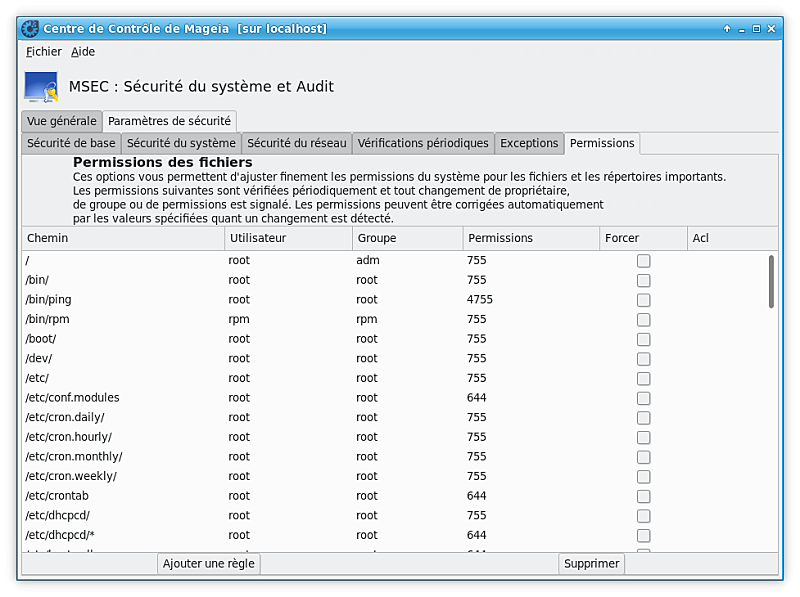The image size is (800, 597).
Task: Click the keep-above arrow in titlebar
Action: click(727, 29)
